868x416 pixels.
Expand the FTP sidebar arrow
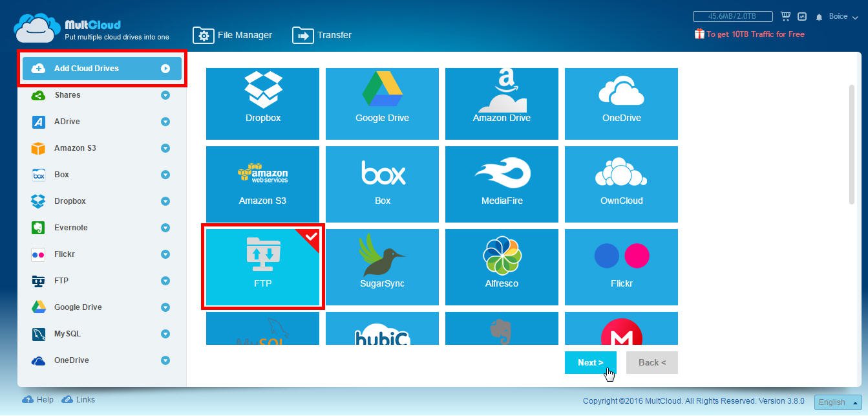165,281
